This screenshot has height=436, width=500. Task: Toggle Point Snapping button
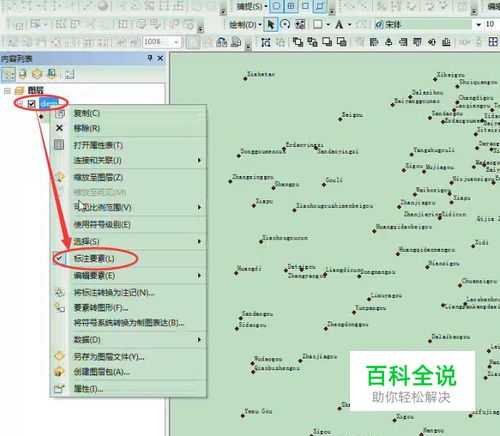(276, 6)
